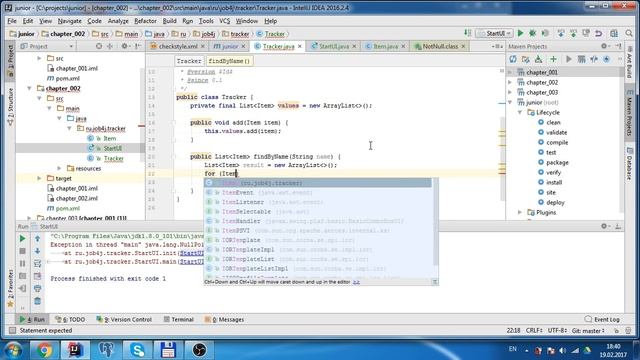Pause output icon in Run panel
This screenshot has width=640, height=360.
tap(22, 264)
